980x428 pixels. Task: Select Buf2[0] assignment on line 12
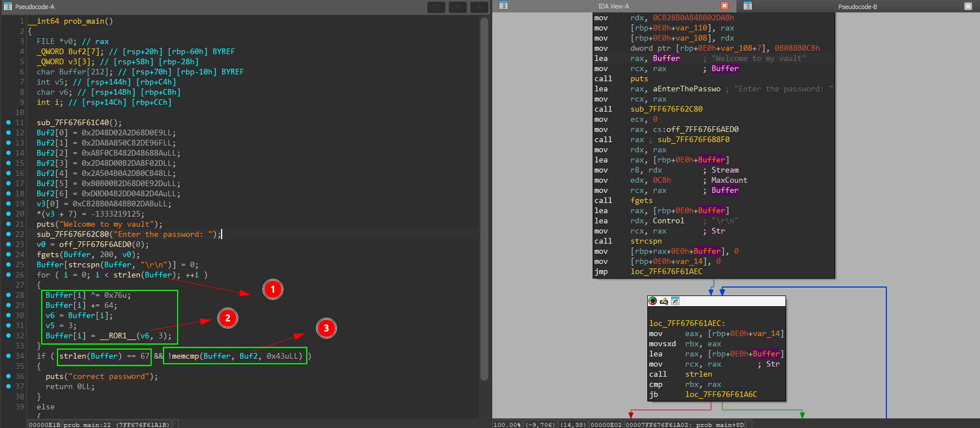(107, 133)
